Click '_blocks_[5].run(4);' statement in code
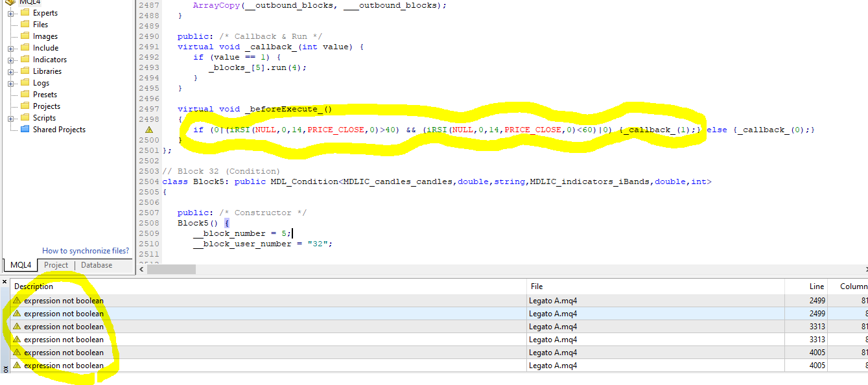The height and width of the screenshot is (385, 868). coord(257,67)
